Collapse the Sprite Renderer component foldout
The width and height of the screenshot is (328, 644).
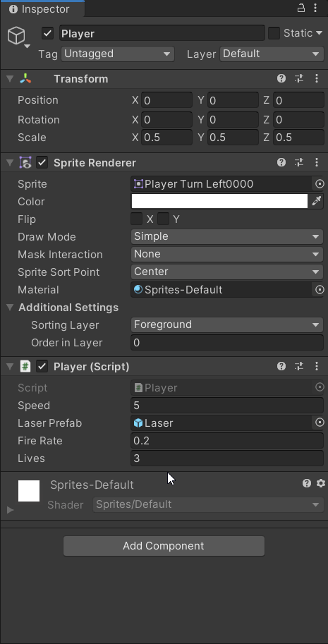click(10, 163)
